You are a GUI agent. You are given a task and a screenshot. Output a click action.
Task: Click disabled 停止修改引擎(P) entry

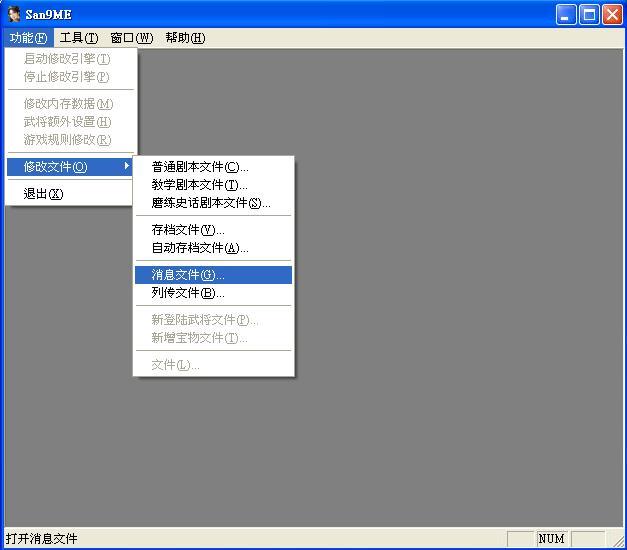(70, 77)
